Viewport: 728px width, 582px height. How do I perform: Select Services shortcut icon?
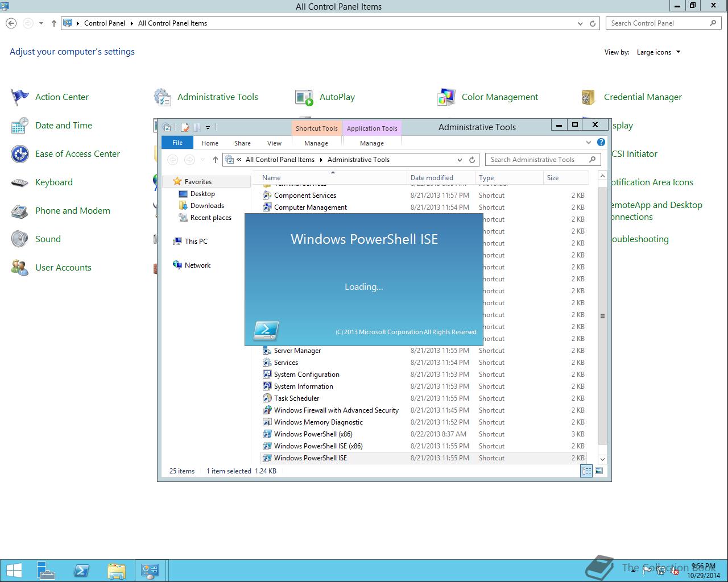[x=267, y=363]
